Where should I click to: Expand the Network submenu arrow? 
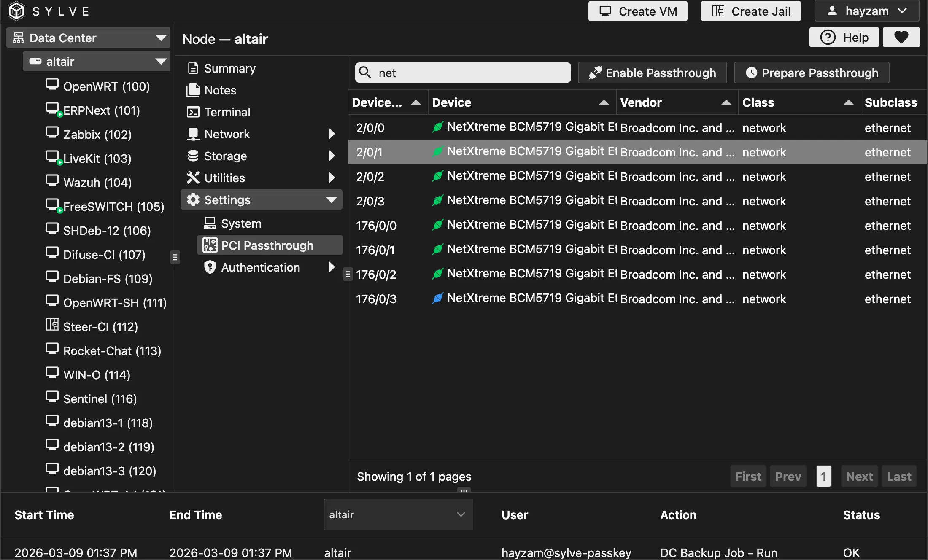[332, 134]
